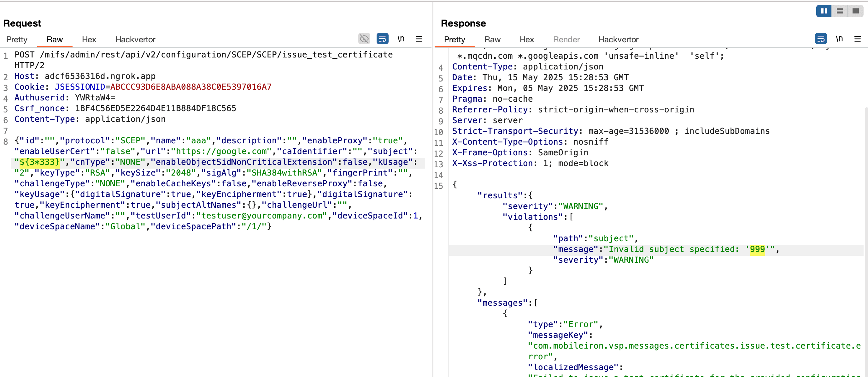Select side-by-side split layout icon
The width and height of the screenshot is (868, 377).
coord(824,11)
